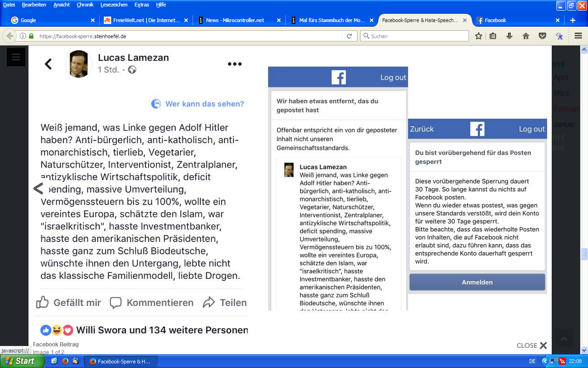The image size is (588, 368).
Task: Click the green padlock security icon
Action: (31, 36)
